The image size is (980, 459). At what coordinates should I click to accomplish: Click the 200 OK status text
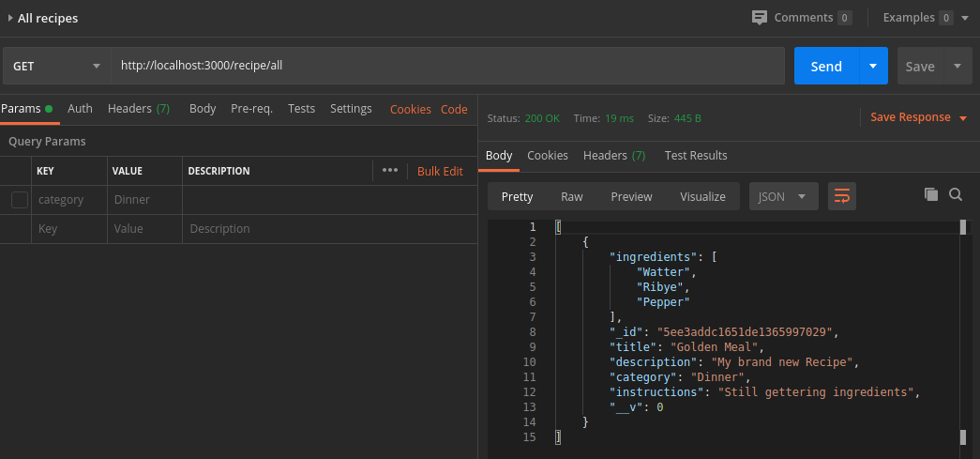click(x=542, y=118)
